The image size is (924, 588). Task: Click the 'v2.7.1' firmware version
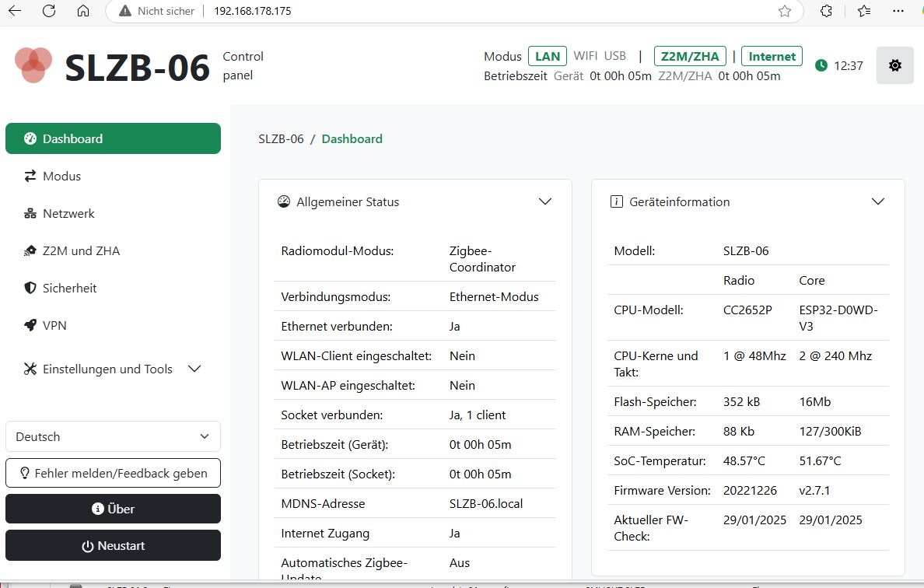814,490
